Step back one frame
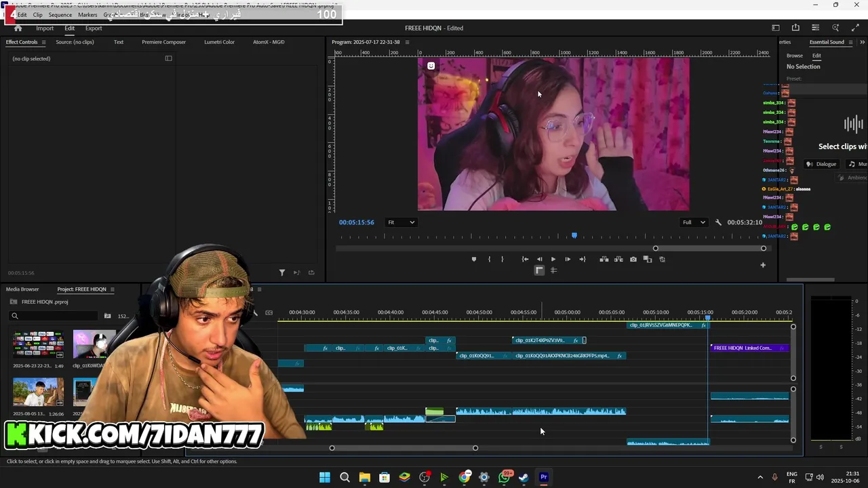868x488 pixels. tap(539, 259)
